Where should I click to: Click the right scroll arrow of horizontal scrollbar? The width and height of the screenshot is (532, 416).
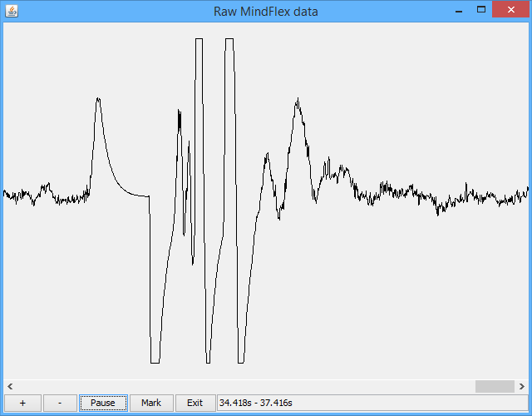pos(522,386)
